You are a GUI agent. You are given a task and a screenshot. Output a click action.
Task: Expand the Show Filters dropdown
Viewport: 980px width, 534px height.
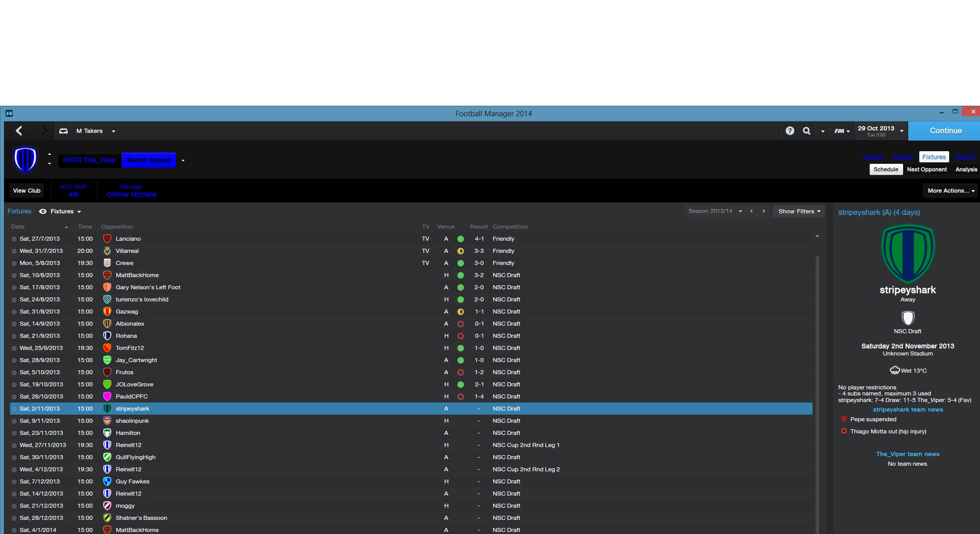point(799,211)
